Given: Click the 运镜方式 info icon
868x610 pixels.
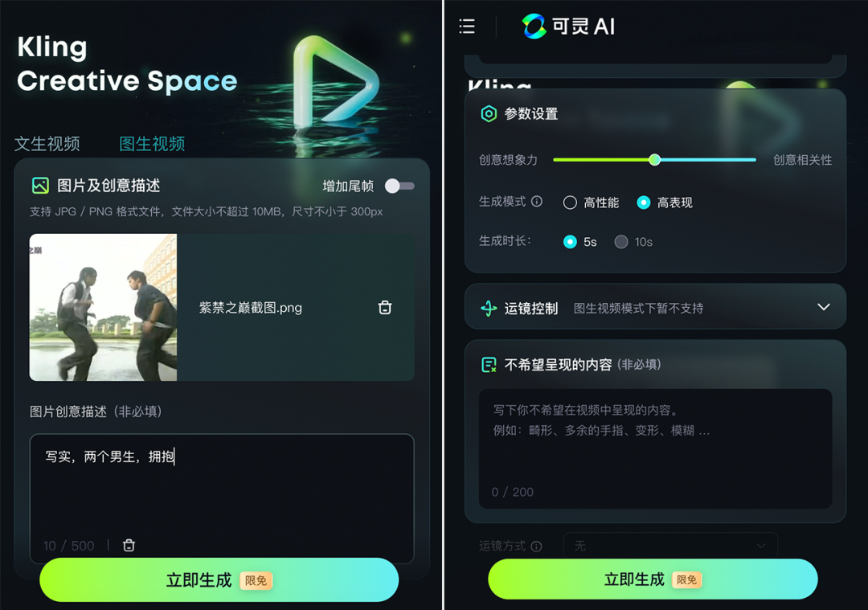Looking at the screenshot, I should tap(536, 547).
